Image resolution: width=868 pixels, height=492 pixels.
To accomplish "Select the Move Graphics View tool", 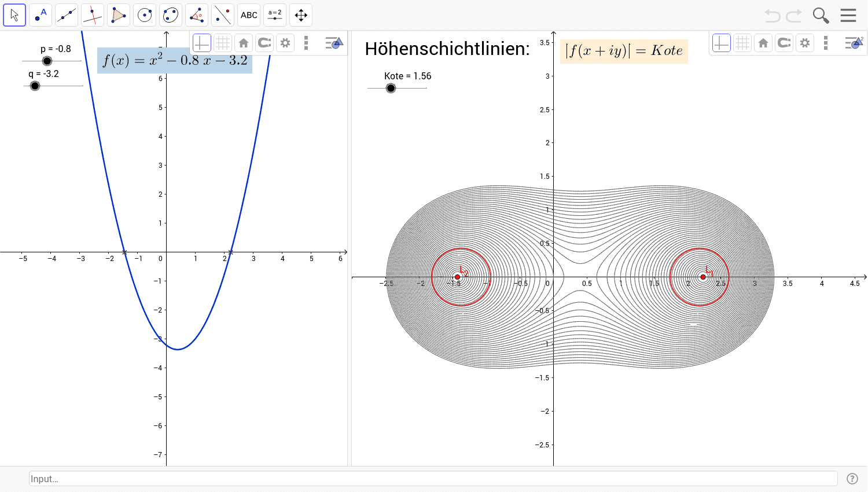I will point(301,15).
